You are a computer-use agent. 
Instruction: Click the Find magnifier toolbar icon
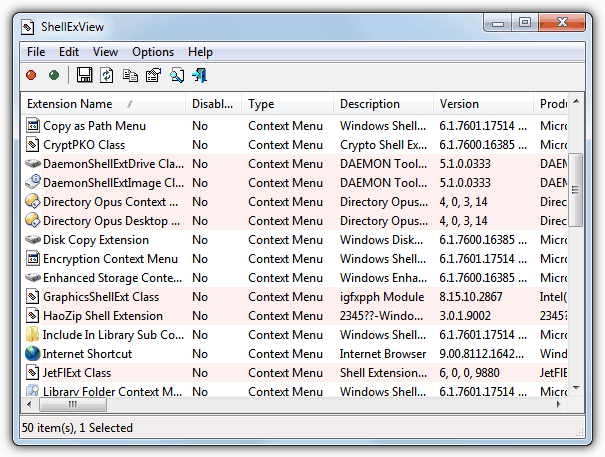[177, 75]
